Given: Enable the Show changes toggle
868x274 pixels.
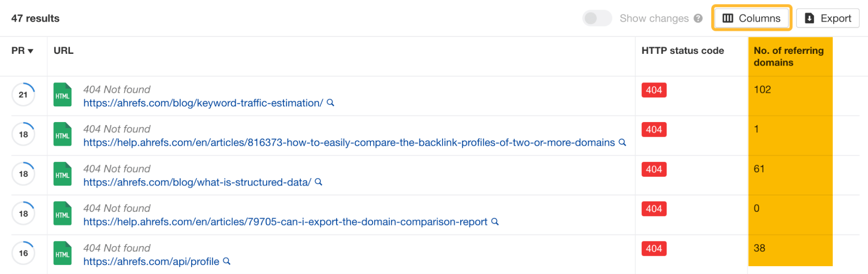Looking at the screenshot, I should [x=597, y=18].
